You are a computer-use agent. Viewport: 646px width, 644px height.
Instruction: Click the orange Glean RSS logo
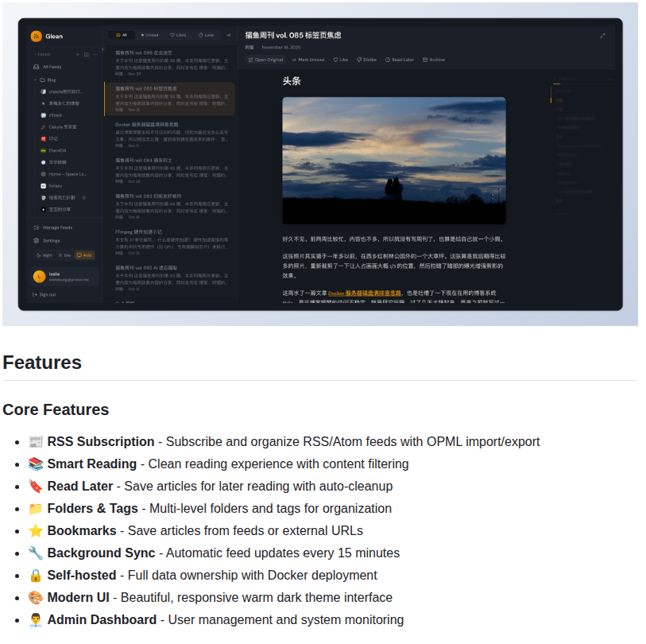pos(36,36)
